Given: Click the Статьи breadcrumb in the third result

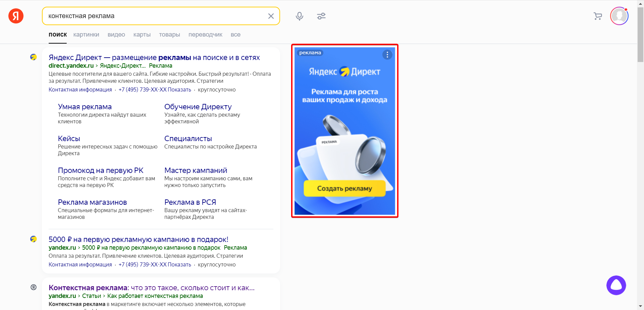Looking at the screenshot, I should [92, 296].
